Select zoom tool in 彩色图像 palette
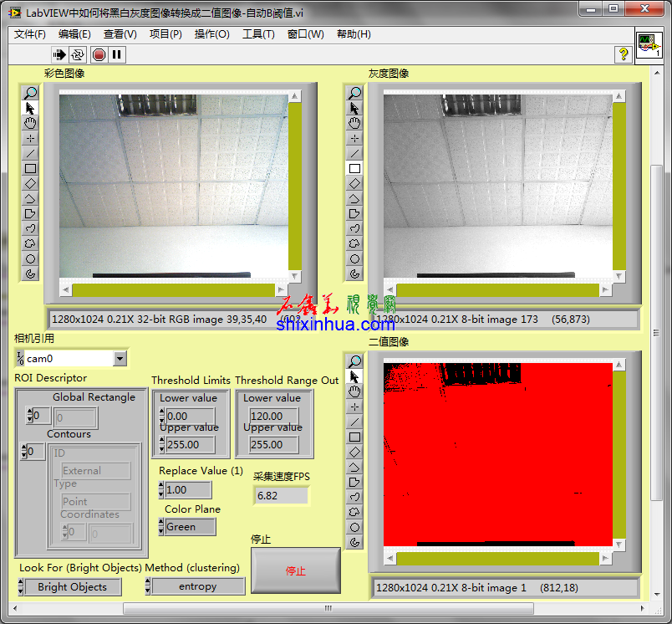 pyautogui.click(x=30, y=93)
